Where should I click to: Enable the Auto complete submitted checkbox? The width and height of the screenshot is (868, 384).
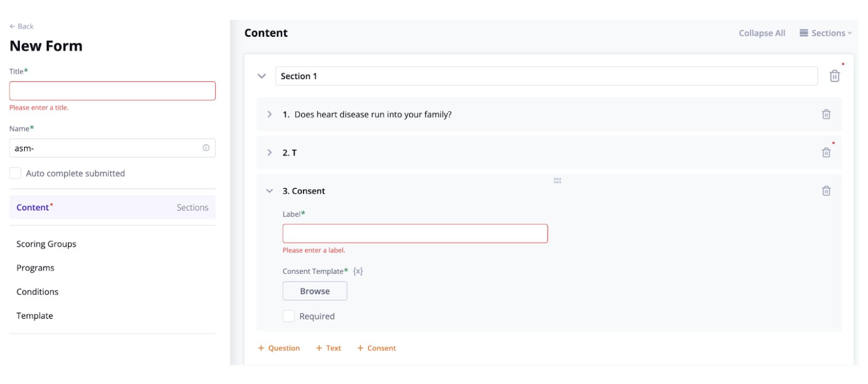(x=15, y=173)
